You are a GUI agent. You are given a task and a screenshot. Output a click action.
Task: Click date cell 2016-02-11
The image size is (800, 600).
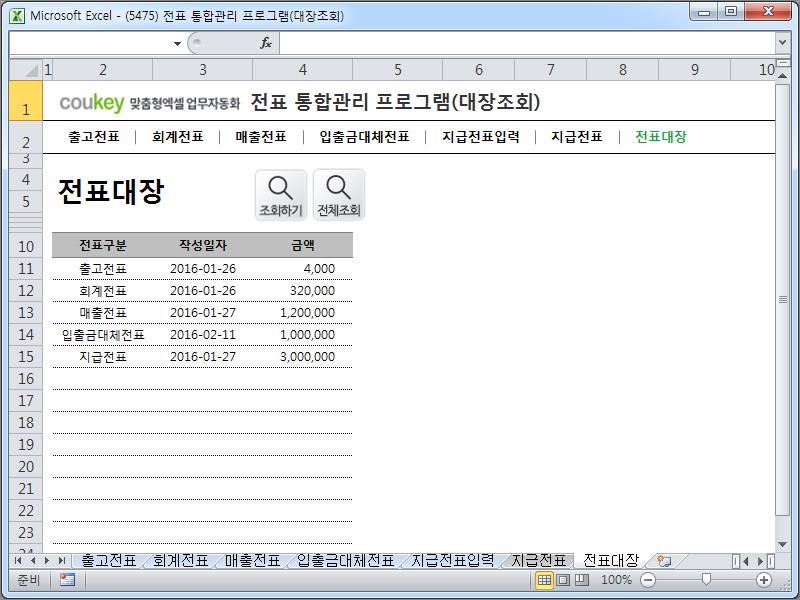tap(203, 335)
